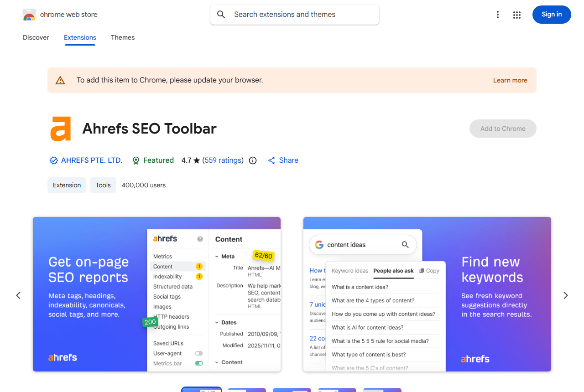Click the warning triangle icon in banner

60,80
